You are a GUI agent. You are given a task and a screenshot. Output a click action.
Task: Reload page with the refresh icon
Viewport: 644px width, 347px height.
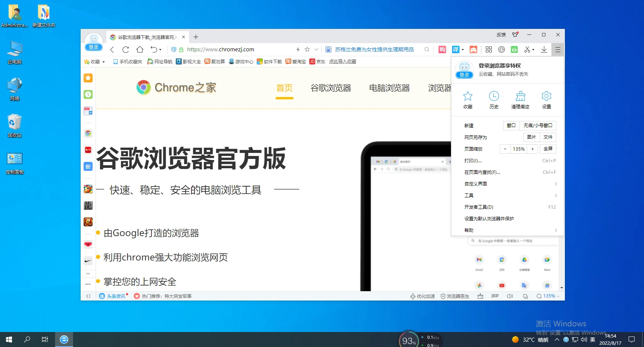[126, 49]
